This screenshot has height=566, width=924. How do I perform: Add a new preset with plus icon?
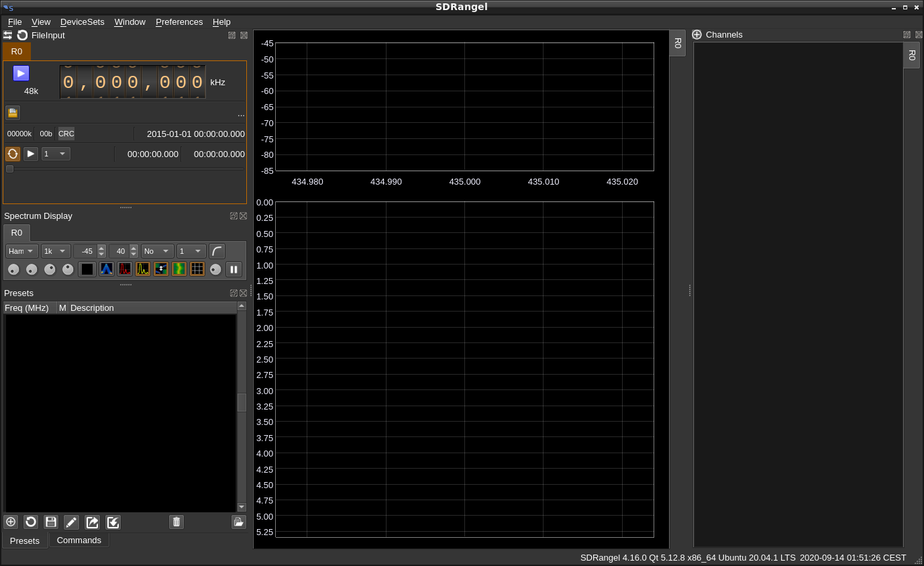pos(11,522)
